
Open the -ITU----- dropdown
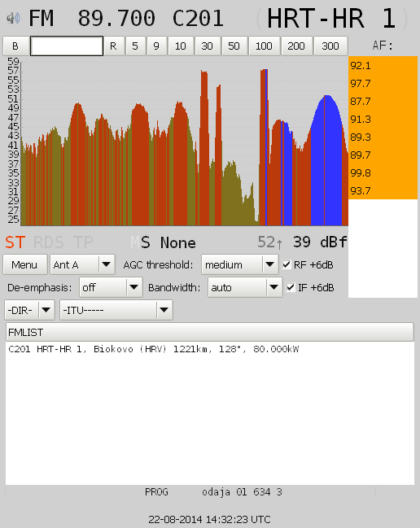[116, 310]
